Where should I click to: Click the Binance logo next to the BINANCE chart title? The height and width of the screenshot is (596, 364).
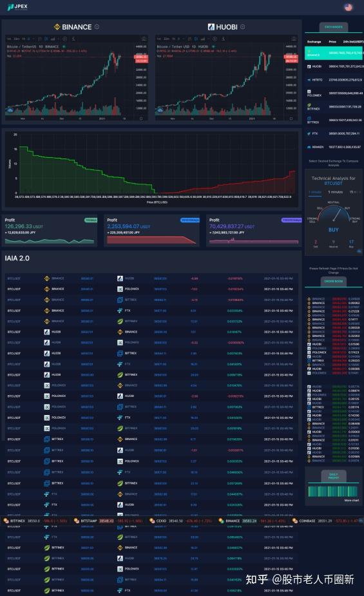pyautogui.click(x=57, y=27)
